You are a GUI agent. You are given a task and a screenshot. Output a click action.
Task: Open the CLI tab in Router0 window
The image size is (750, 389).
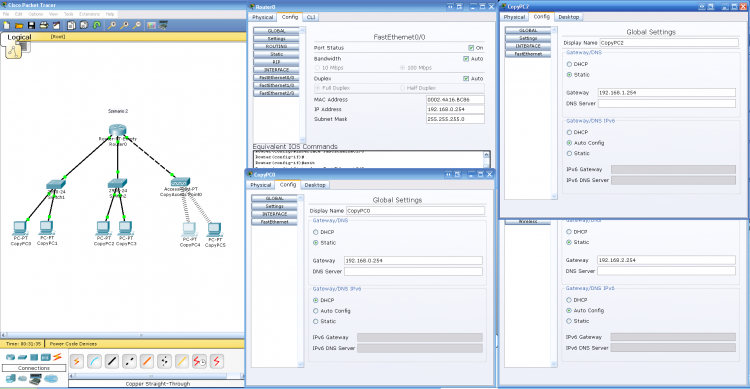click(x=311, y=17)
